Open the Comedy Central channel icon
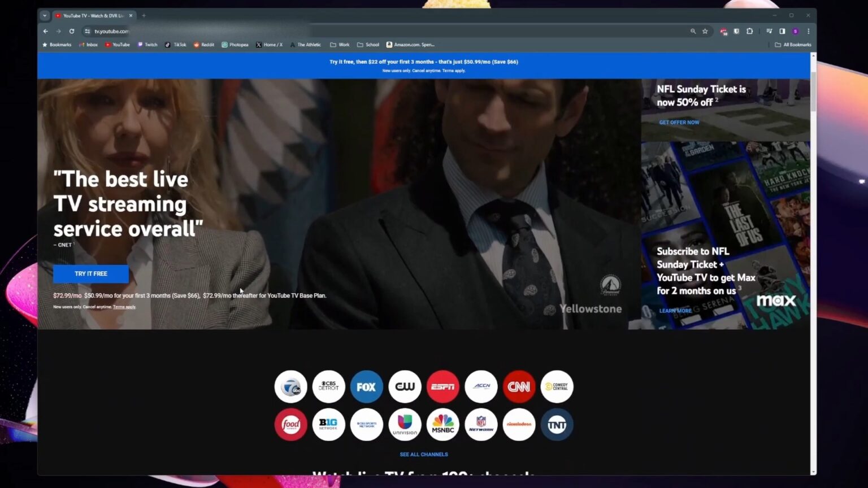The height and width of the screenshot is (488, 868). pos(557,386)
